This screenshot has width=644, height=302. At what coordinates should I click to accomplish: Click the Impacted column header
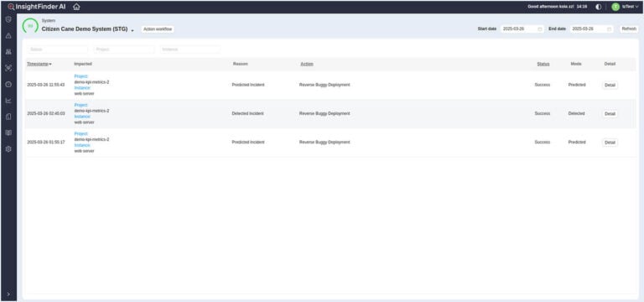(83, 64)
